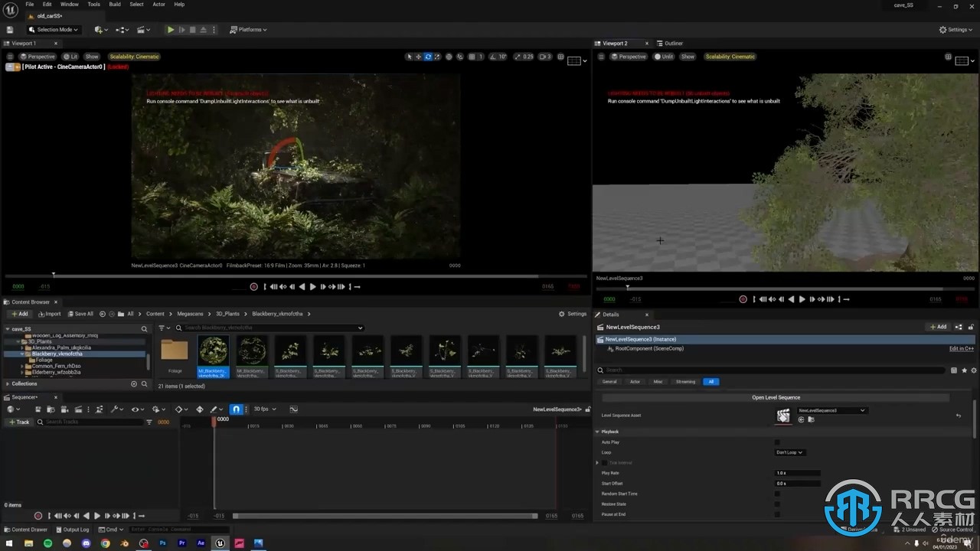Click Save All in Content Browser

point(80,314)
